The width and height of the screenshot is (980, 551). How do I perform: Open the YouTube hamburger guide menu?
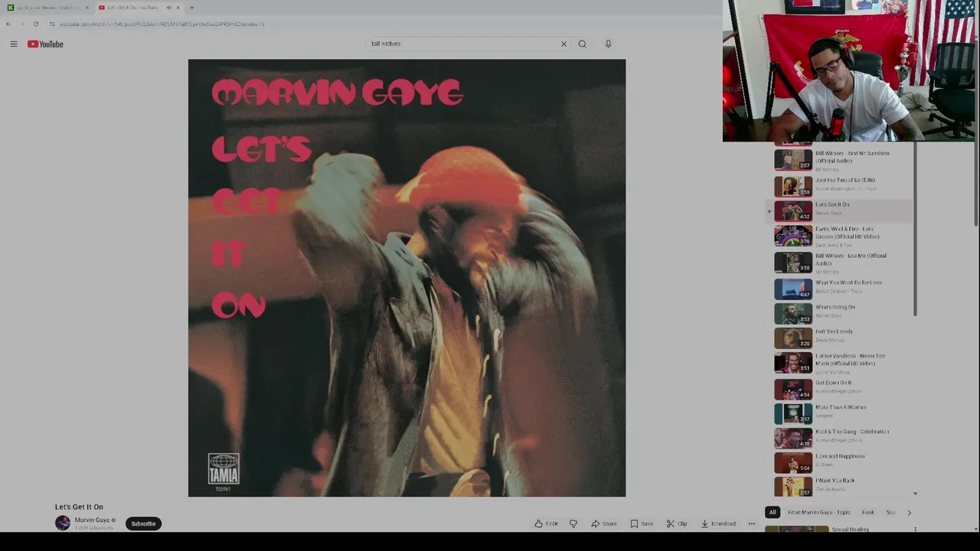click(13, 44)
